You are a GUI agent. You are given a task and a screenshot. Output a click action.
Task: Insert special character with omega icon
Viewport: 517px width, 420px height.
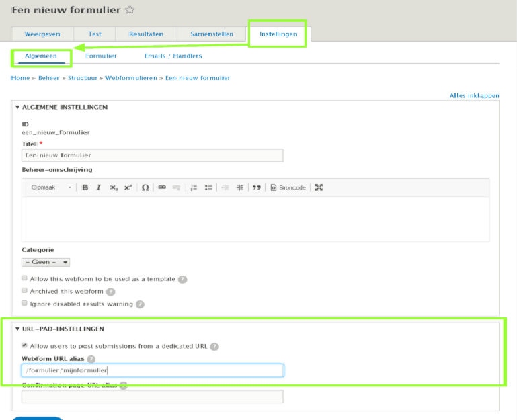pyautogui.click(x=145, y=187)
